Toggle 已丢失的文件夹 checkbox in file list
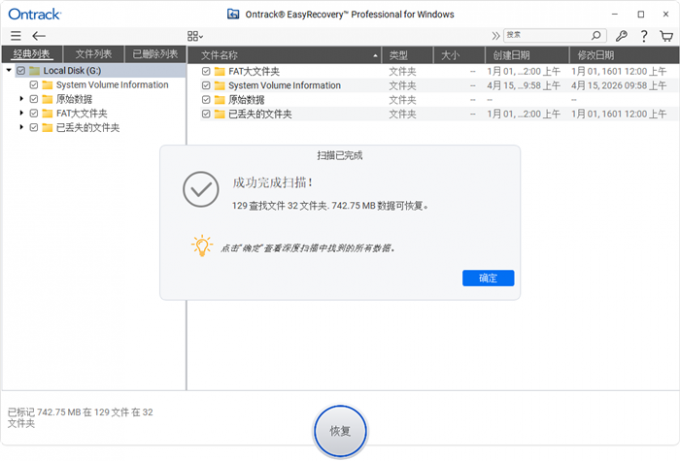Image resolution: width=680 pixels, height=461 pixels. click(x=206, y=114)
